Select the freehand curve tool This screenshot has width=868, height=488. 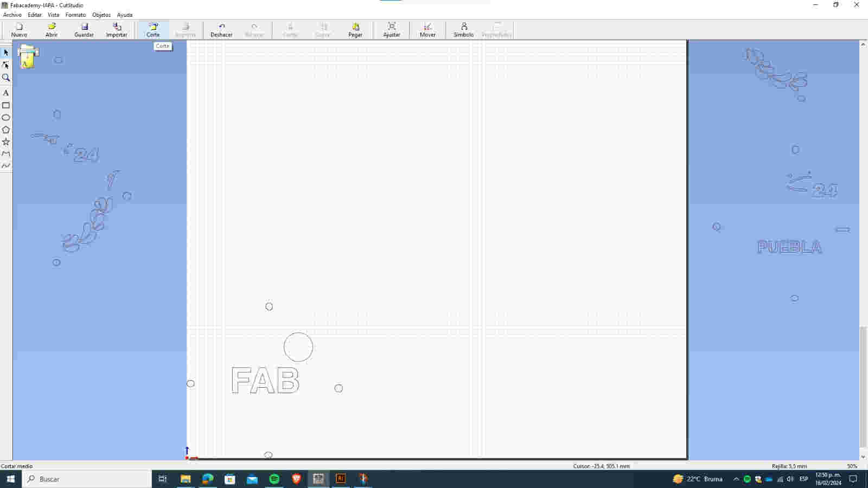[6, 165]
